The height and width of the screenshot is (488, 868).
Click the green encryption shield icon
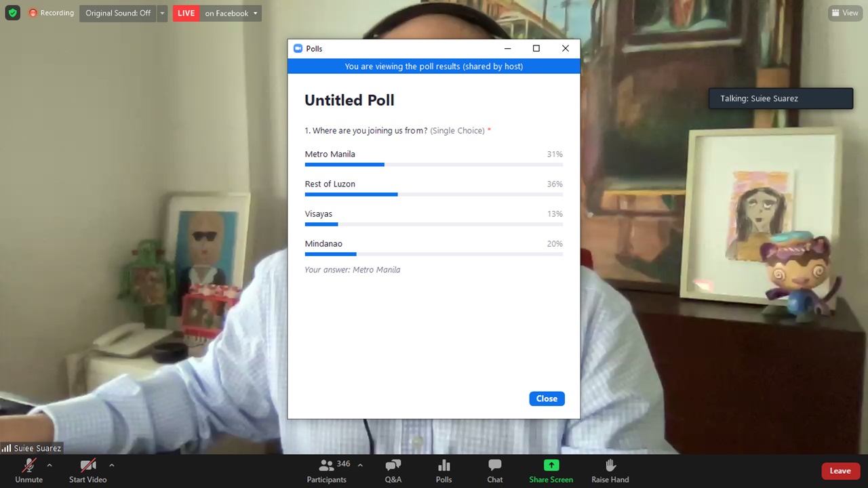pos(12,13)
